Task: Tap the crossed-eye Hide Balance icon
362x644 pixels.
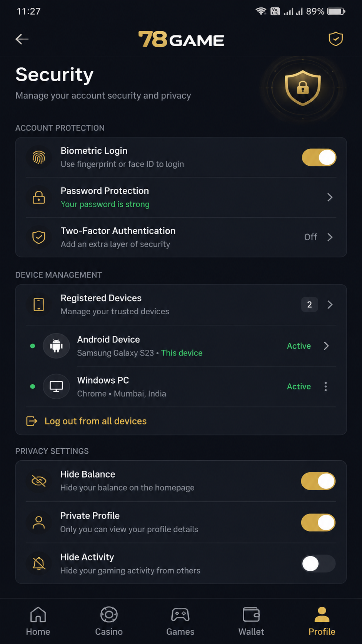Action: [x=39, y=481]
